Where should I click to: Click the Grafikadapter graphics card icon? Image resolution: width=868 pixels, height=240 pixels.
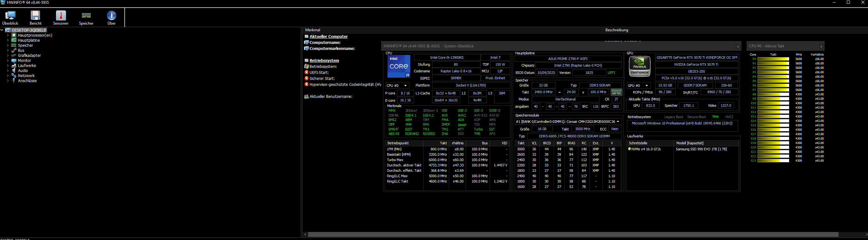pos(14,55)
